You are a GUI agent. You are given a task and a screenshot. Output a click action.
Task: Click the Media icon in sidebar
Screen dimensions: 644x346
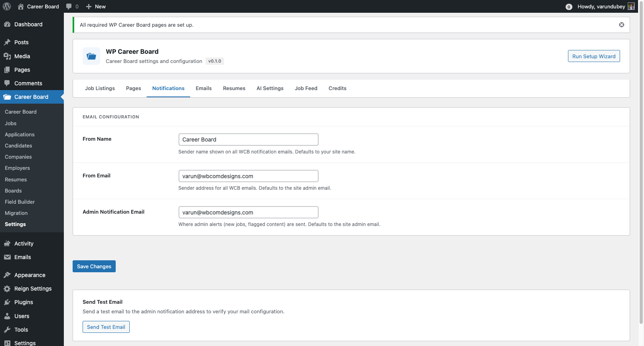point(7,56)
